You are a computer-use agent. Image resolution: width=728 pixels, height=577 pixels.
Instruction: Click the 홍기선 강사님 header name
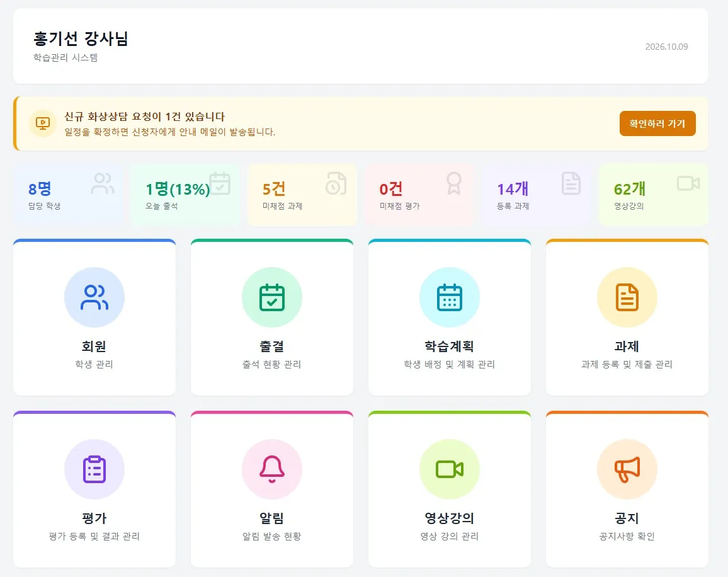81,38
